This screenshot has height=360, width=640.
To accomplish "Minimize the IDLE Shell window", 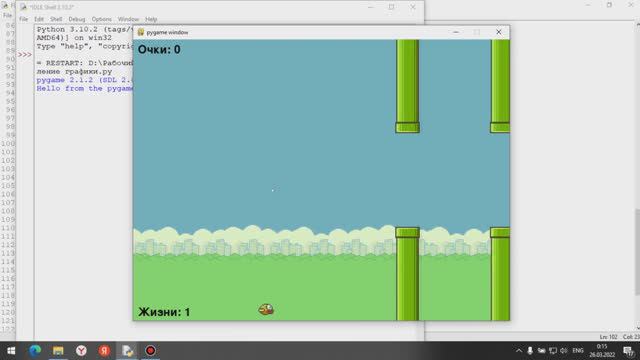I will tap(370, 7).
